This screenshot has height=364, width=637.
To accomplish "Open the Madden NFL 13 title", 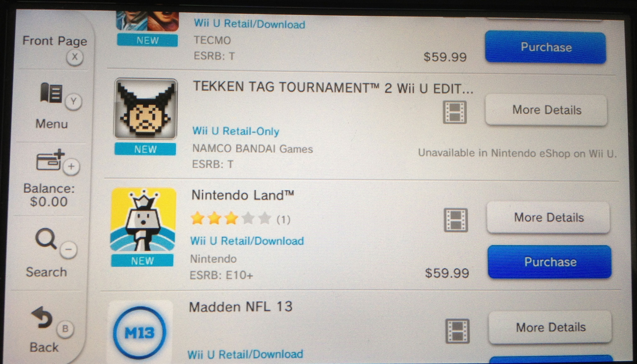I will [x=241, y=307].
